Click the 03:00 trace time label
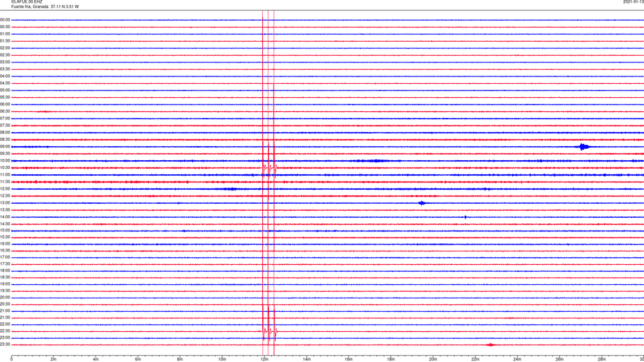 click(x=5, y=62)
